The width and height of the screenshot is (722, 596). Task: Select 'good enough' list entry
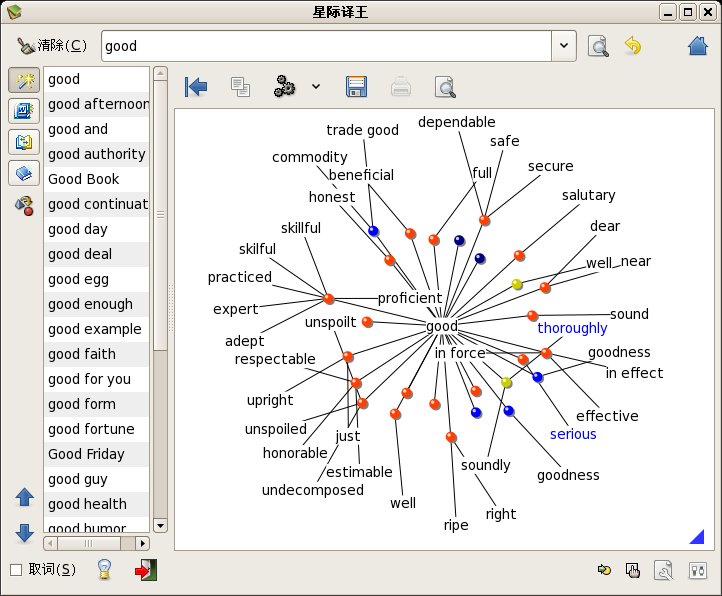click(x=96, y=304)
